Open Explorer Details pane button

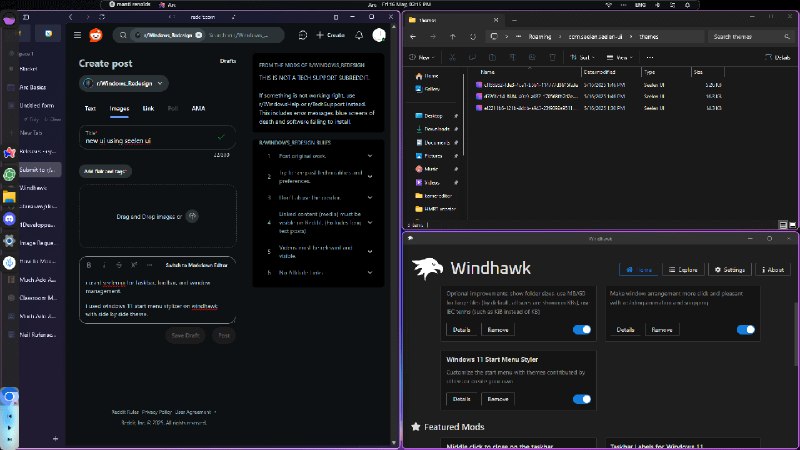point(778,58)
